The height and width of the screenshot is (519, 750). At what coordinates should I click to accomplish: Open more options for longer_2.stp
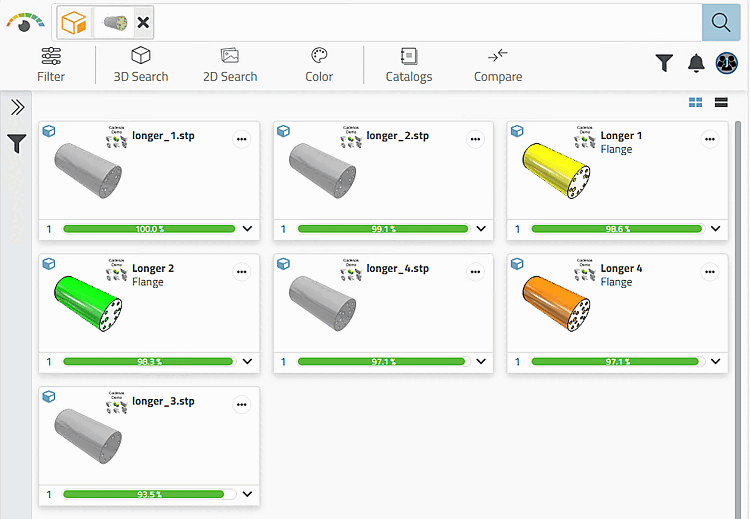[476, 140]
